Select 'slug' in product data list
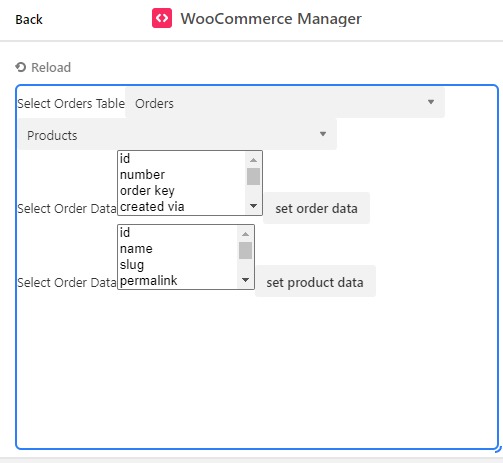The image size is (503, 463). tap(178, 265)
